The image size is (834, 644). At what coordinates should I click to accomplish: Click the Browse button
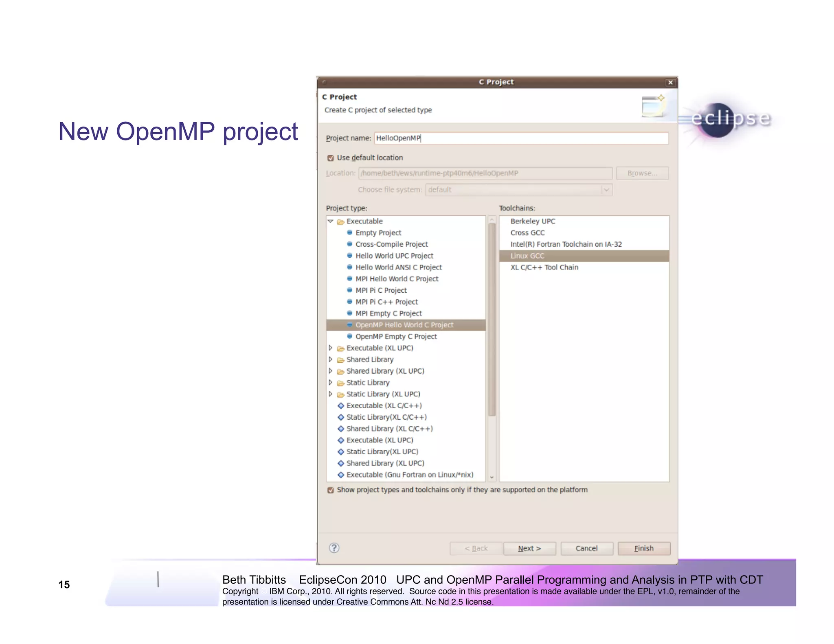coord(642,173)
